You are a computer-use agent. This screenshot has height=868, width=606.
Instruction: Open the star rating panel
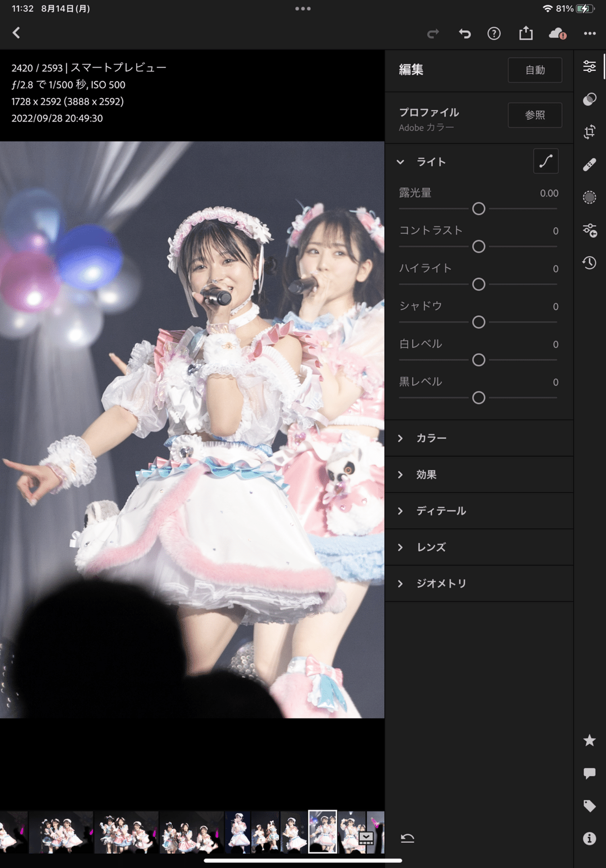point(589,741)
